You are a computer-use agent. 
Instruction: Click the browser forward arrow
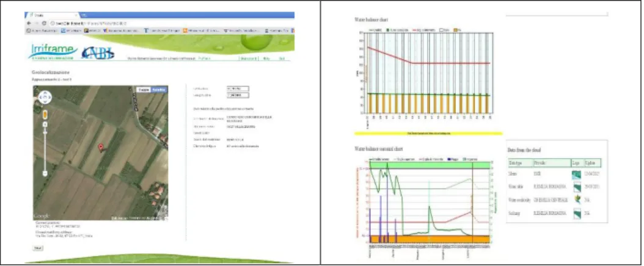(x=35, y=23)
